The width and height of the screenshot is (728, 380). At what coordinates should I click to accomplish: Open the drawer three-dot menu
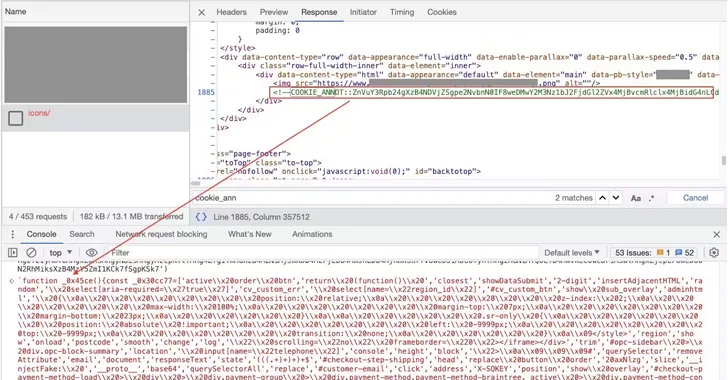(13, 234)
